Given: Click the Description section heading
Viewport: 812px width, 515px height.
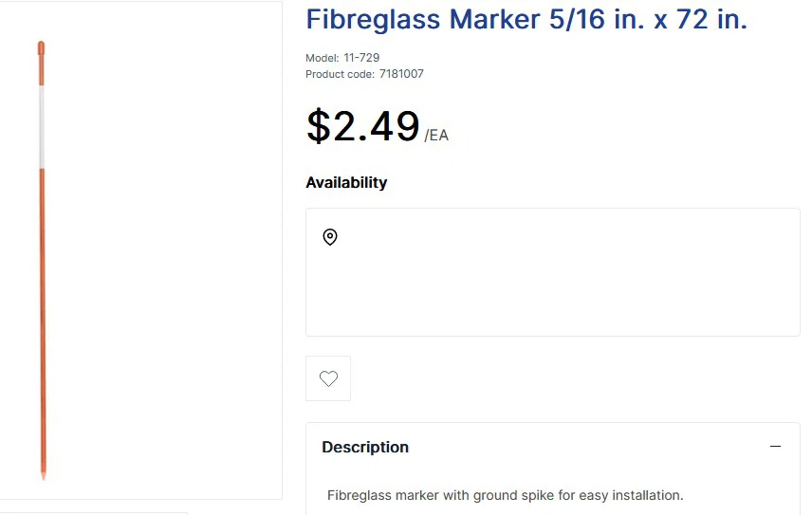Looking at the screenshot, I should coord(365,447).
